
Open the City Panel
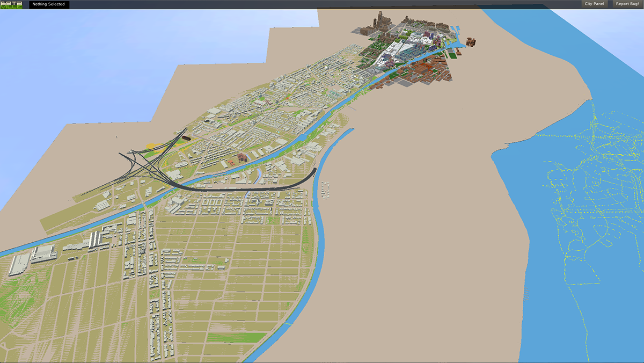595,4
